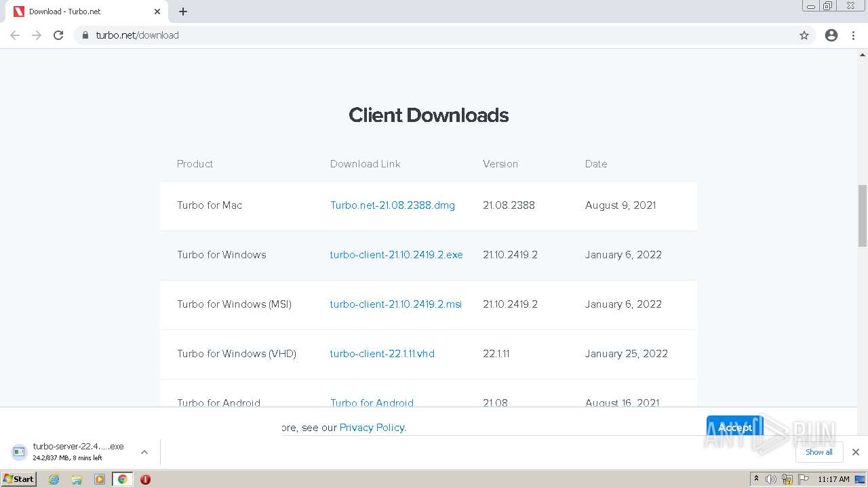Open the volume speaker tray icon
This screenshot has height=488, width=868.
(771, 479)
